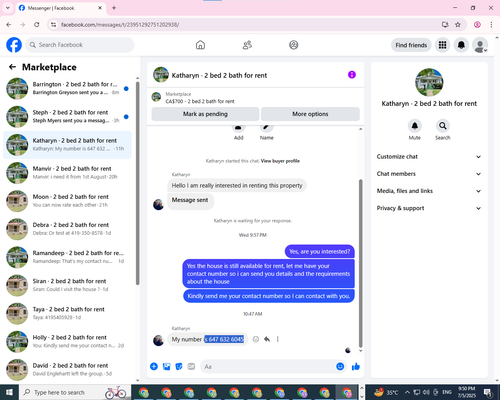Click the Search Facebook field

[80, 45]
